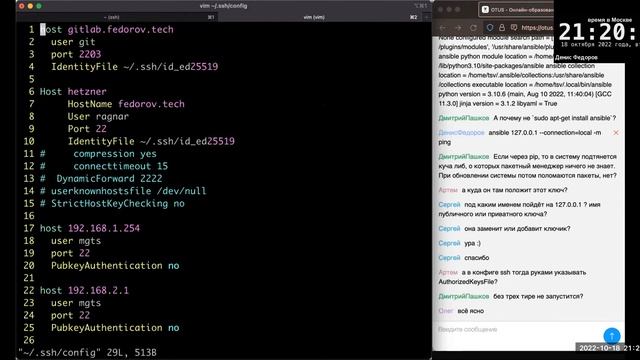Click 'fedorov.tech' HostName value on line 7
The image size is (640, 360).
click(151, 104)
